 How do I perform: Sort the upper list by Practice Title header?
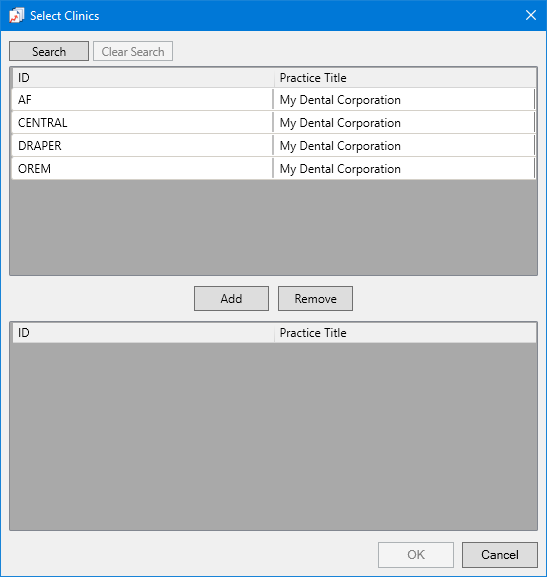click(x=405, y=78)
